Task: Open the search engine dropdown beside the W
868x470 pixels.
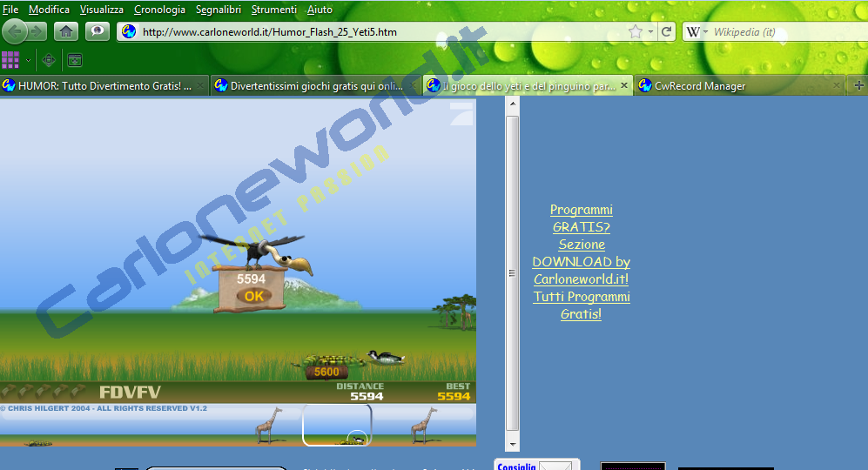Action: point(706,32)
